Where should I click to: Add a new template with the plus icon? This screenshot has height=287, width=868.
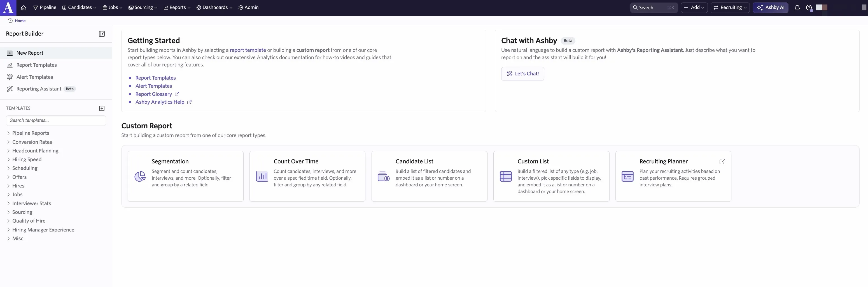pos(102,108)
